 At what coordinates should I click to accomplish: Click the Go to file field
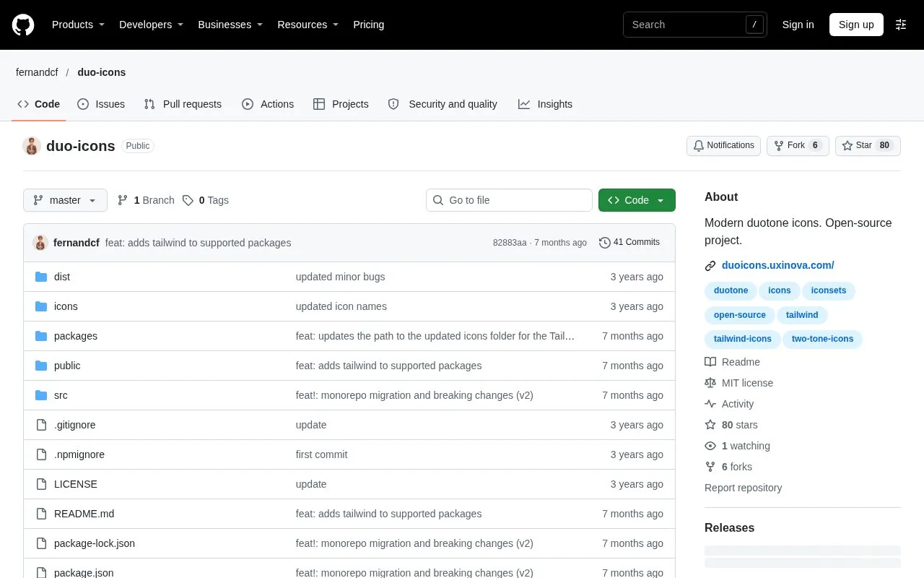click(x=509, y=200)
